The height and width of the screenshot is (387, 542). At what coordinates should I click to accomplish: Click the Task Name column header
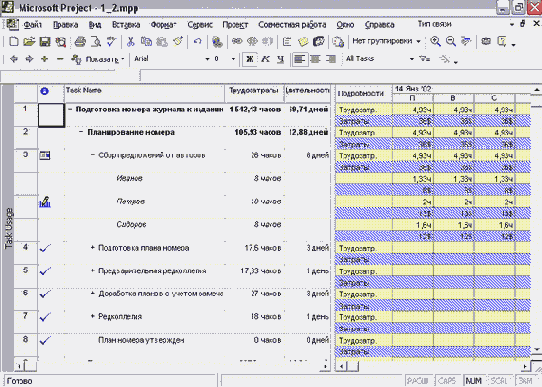point(144,93)
